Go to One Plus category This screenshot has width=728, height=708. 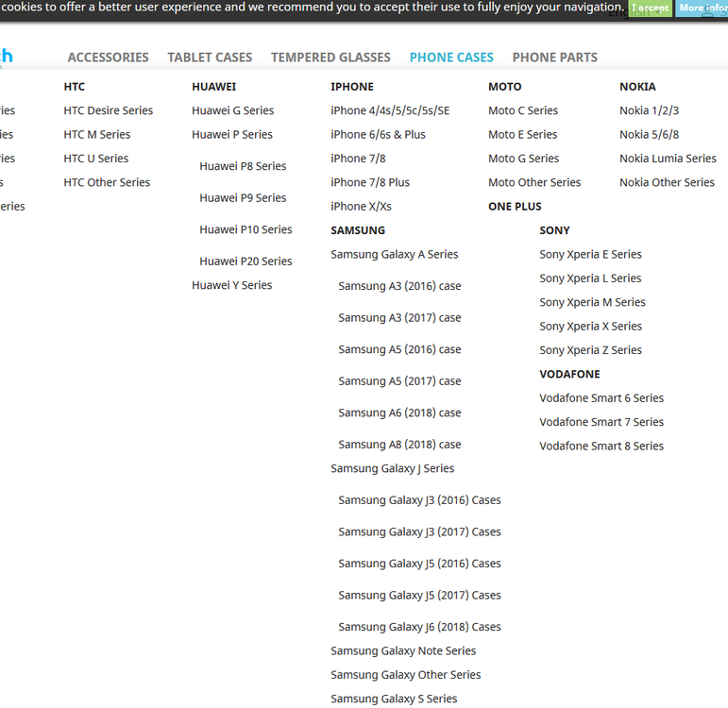515,207
